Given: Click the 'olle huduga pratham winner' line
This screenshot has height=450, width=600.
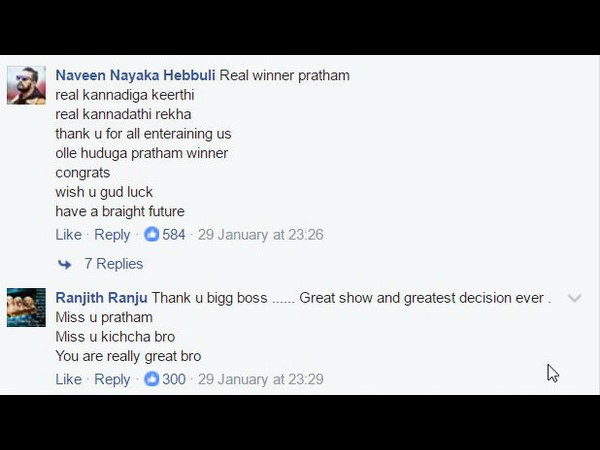Looking at the screenshot, I should pos(142,153).
